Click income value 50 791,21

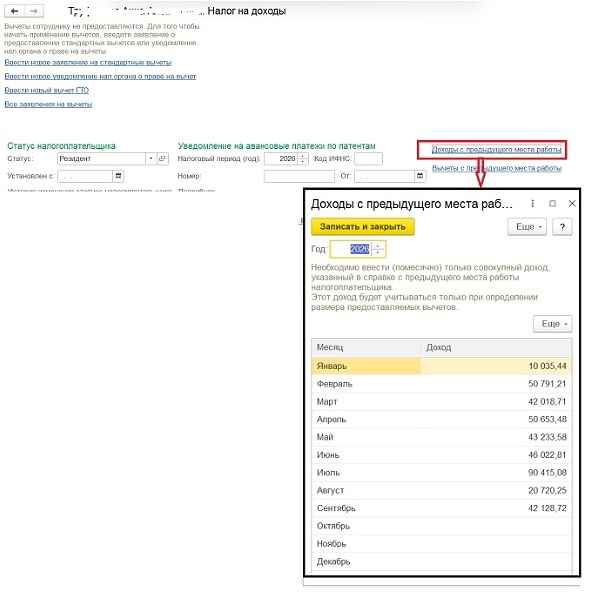coord(547,384)
